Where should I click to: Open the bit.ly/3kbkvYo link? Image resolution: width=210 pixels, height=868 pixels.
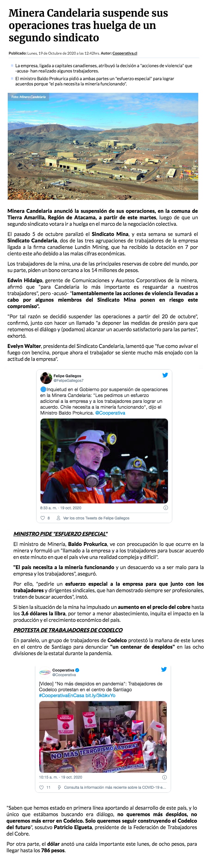pyautogui.click(x=100, y=696)
